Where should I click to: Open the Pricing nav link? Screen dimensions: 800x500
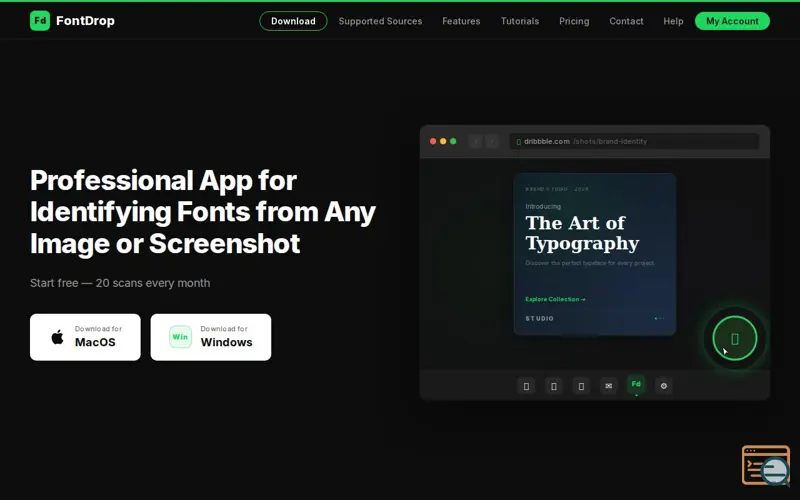pos(574,21)
